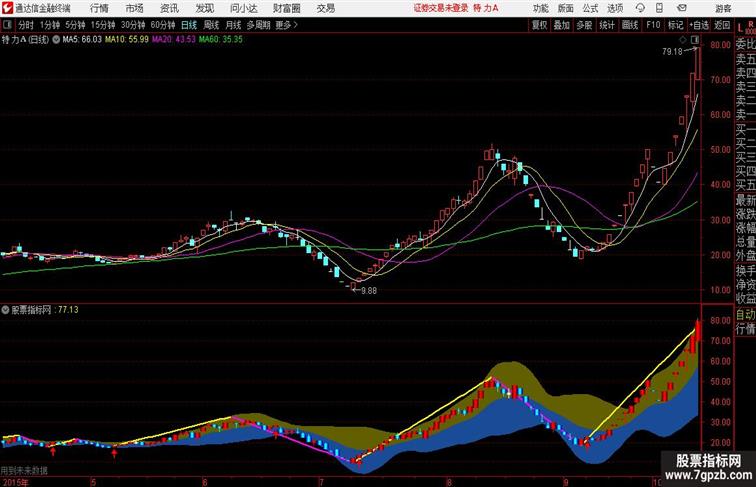Open the 多周期 multi-period view
756x487 pixels.
coord(258,25)
